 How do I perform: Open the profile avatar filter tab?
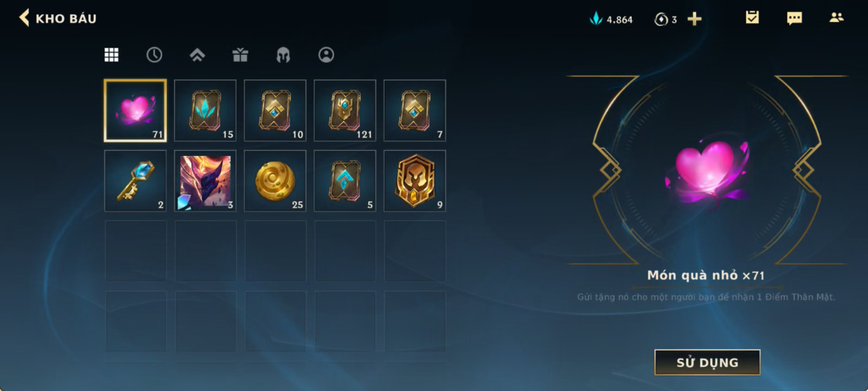[326, 55]
